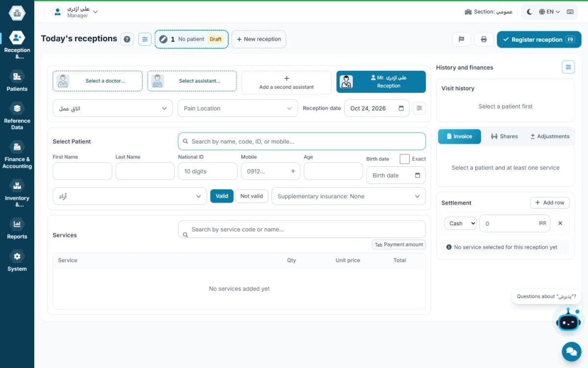The width and height of the screenshot is (588, 368).
Task: Open Reports in the sidebar
Action: click(17, 229)
